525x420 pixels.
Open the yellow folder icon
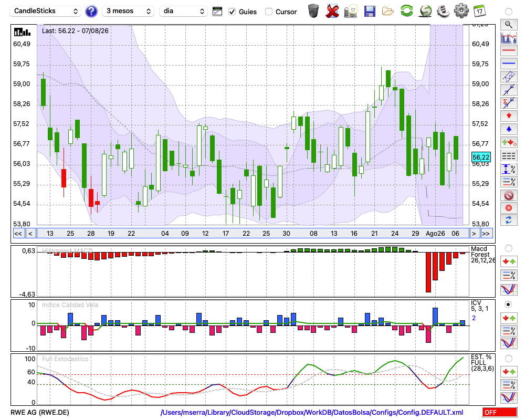point(388,12)
